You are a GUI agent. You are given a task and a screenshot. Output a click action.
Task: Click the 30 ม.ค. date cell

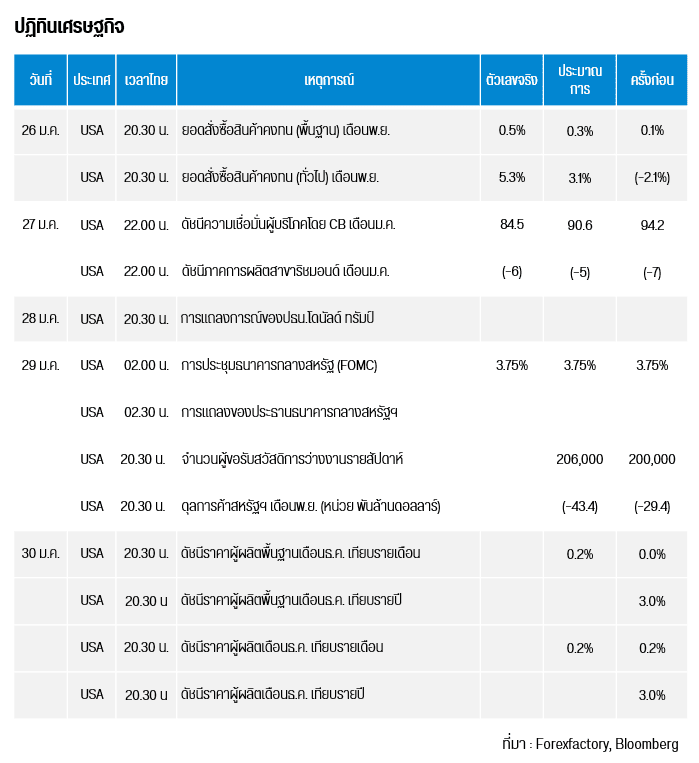(40, 553)
